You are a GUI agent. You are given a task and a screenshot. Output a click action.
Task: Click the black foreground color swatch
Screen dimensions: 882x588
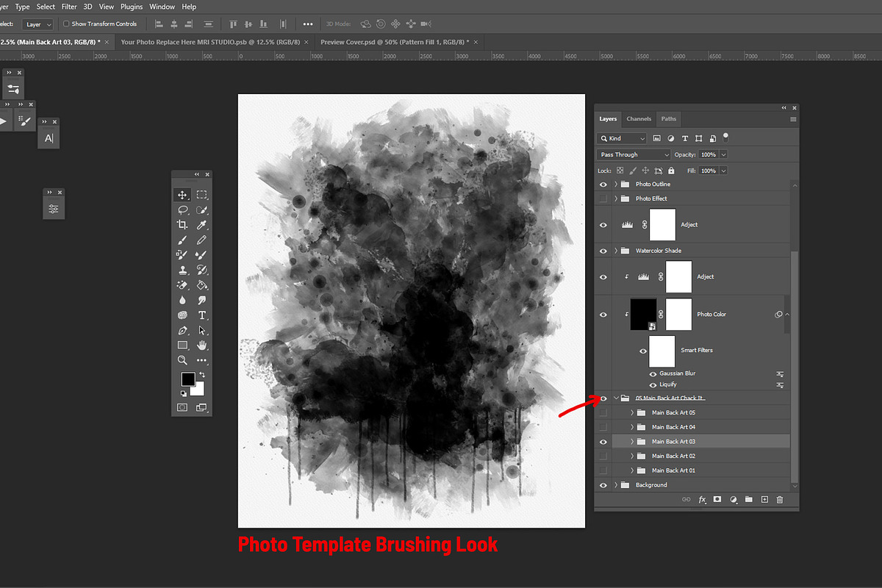click(188, 379)
